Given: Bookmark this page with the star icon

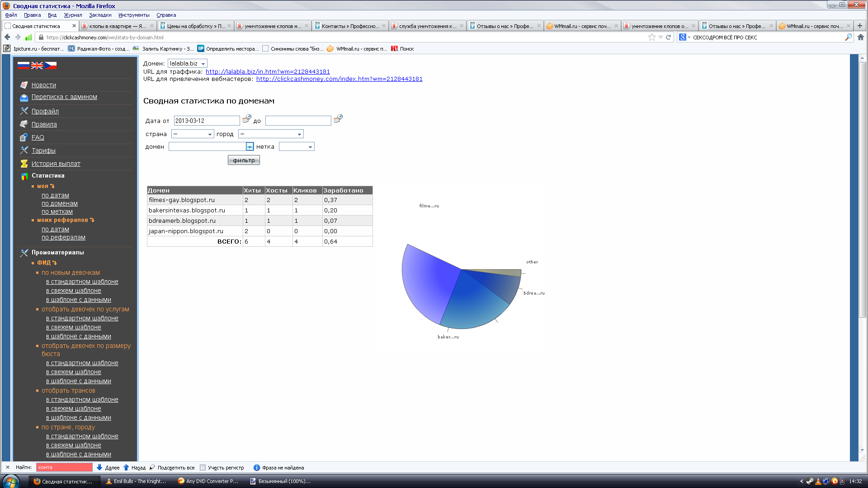Looking at the screenshot, I should coord(651,37).
